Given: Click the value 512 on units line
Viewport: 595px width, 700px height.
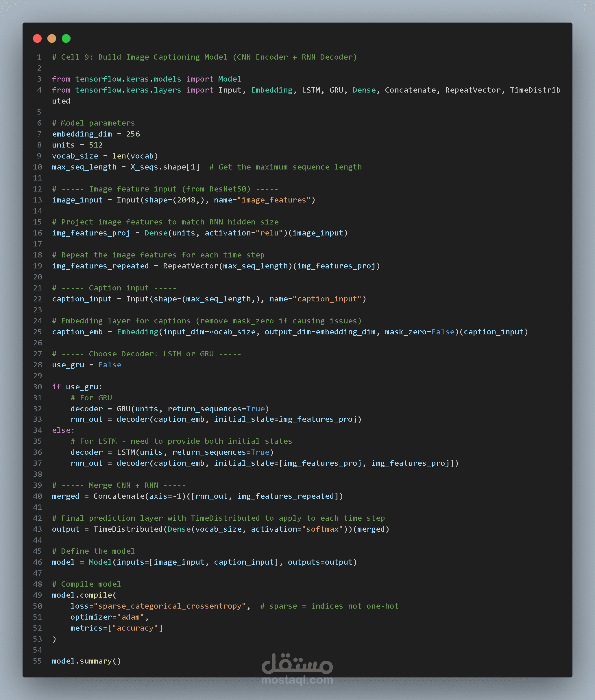Looking at the screenshot, I should [95, 145].
